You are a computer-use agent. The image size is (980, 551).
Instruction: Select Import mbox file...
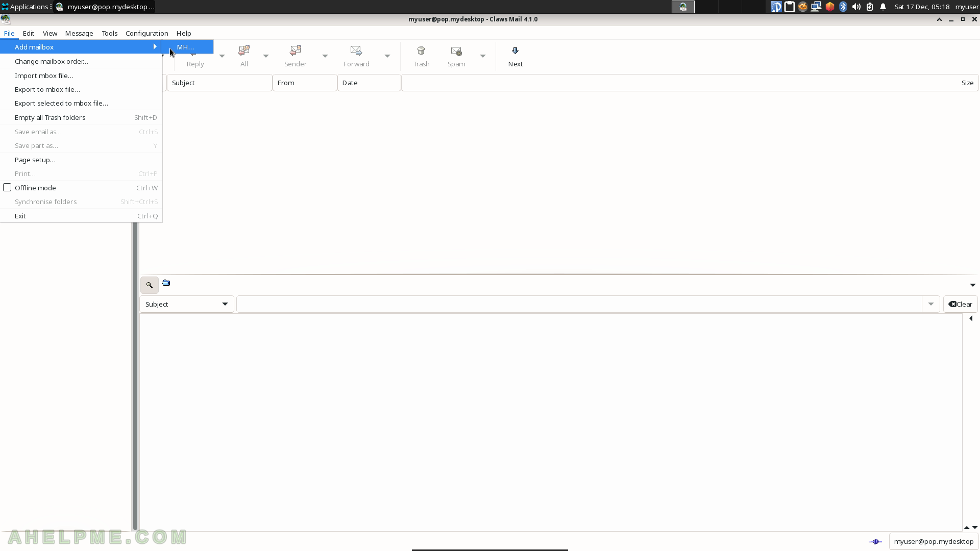[81, 76]
